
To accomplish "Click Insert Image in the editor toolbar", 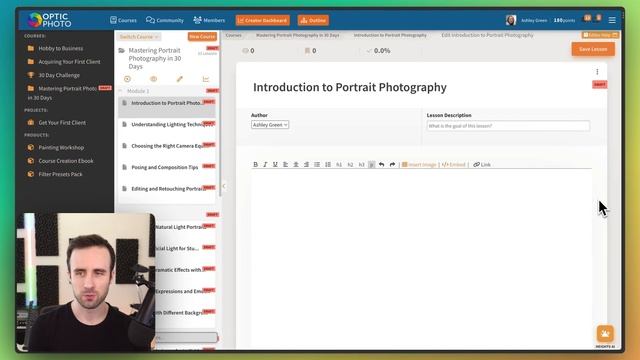I will click(x=419, y=164).
